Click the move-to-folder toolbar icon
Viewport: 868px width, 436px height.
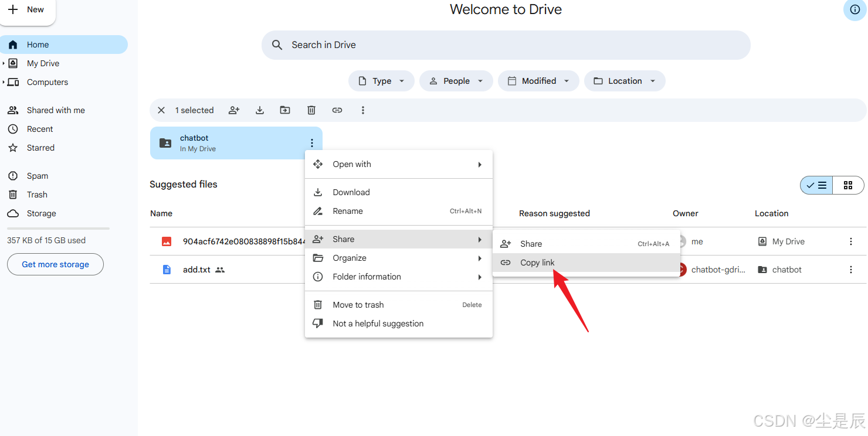tap(285, 110)
